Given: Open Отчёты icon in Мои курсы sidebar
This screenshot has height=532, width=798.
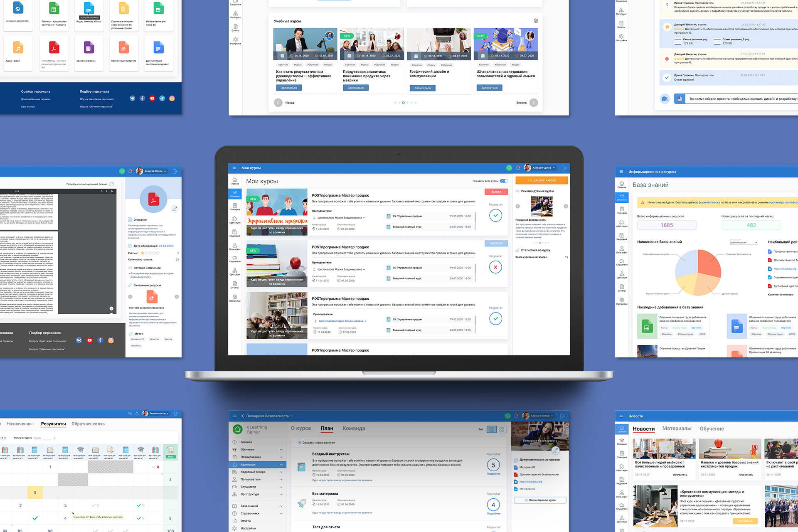Looking at the screenshot, I should pyautogui.click(x=235, y=285).
